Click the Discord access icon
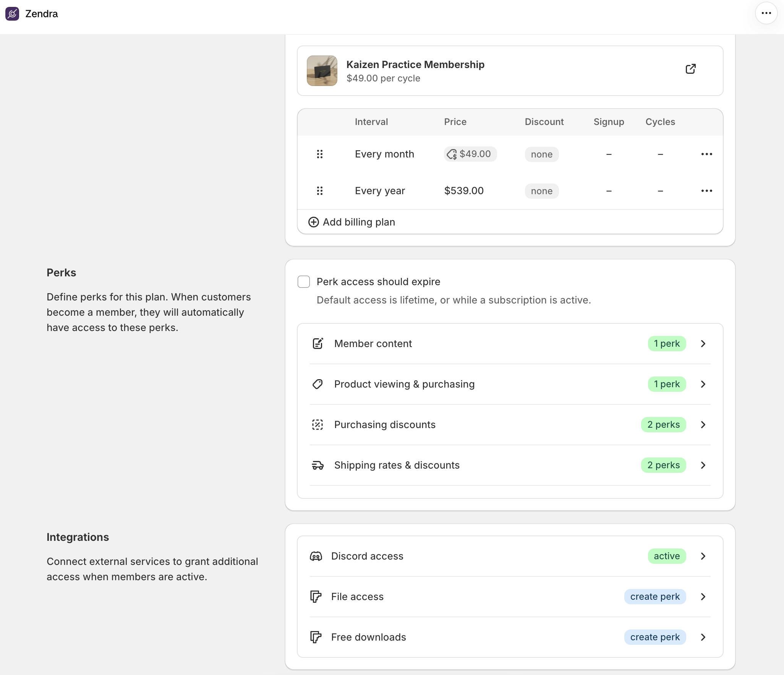Image resolution: width=784 pixels, height=675 pixels. click(316, 556)
